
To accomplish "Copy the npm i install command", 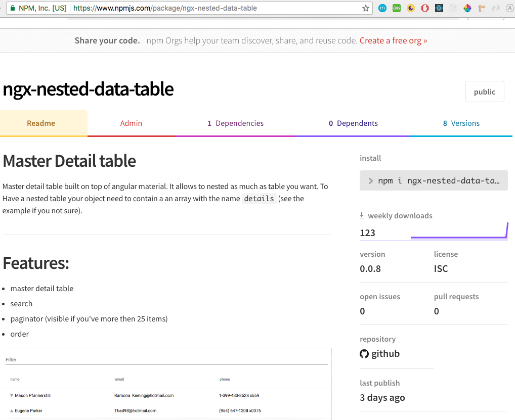I will (x=434, y=180).
